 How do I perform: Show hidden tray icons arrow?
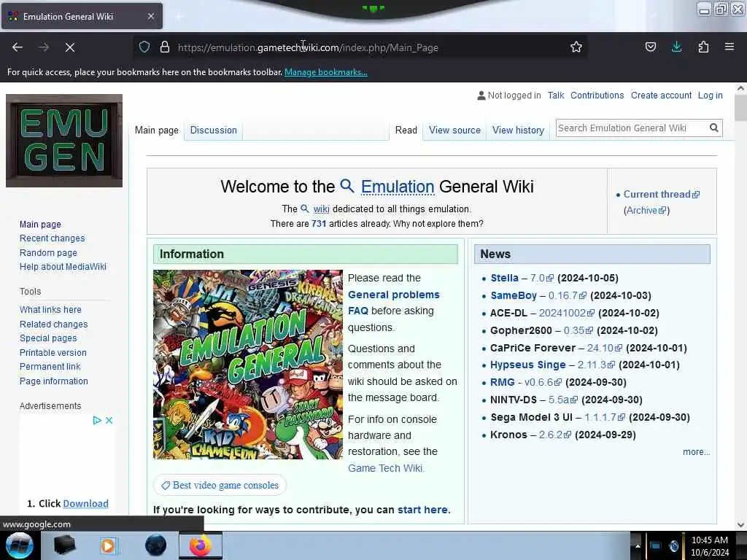638,545
